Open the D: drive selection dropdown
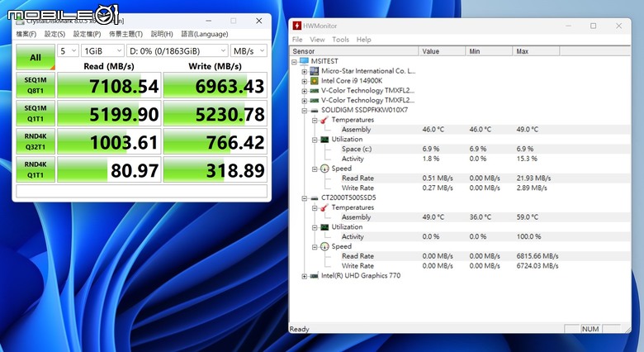This screenshot has height=352, width=644. click(x=178, y=51)
